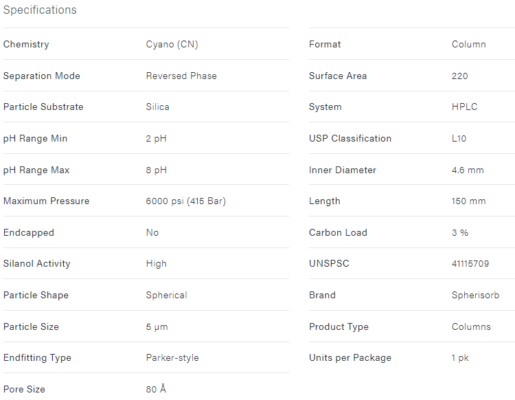
Task: Select the Cyano (CN) chemistry value
Action: tap(172, 44)
